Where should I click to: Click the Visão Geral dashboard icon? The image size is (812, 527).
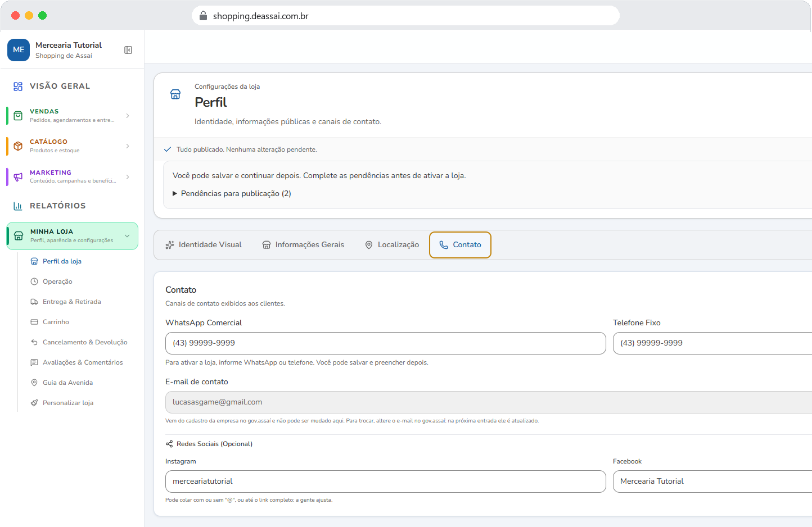[18, 87]
